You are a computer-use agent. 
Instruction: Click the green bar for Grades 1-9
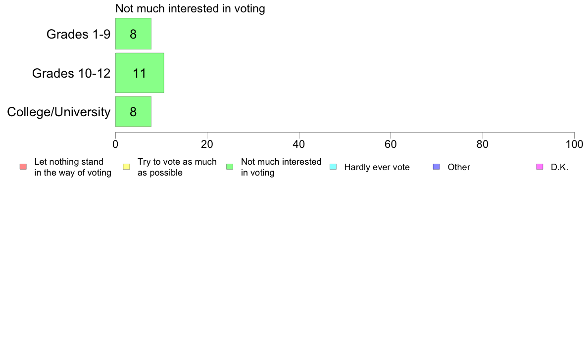coord(133,34)
